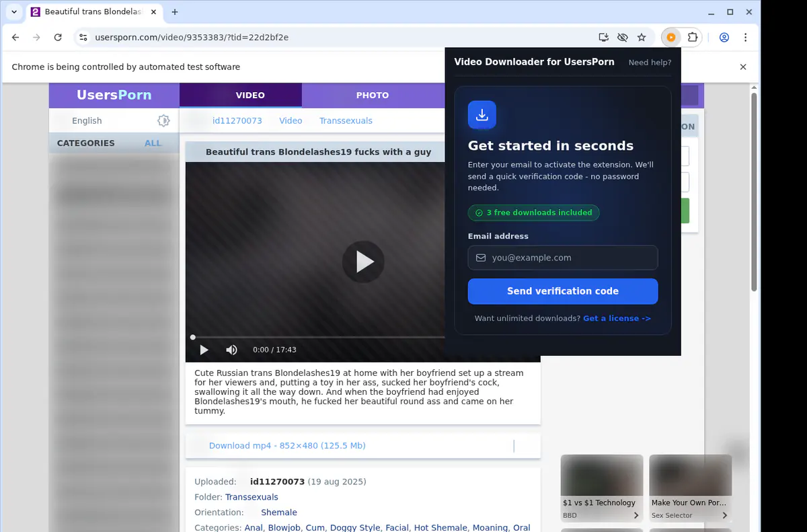Select the current browser tab title
Viewport: 807px width, 532px height.
point(93,12)
